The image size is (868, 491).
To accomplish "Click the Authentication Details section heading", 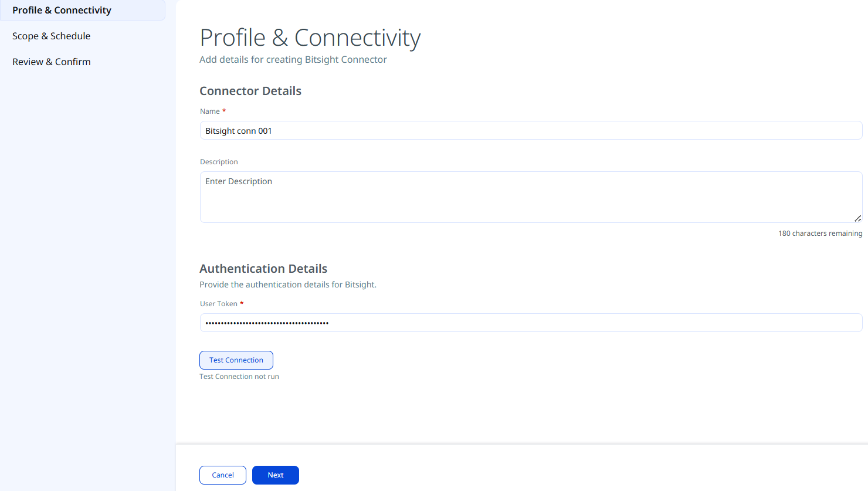I will coord(263,269).
